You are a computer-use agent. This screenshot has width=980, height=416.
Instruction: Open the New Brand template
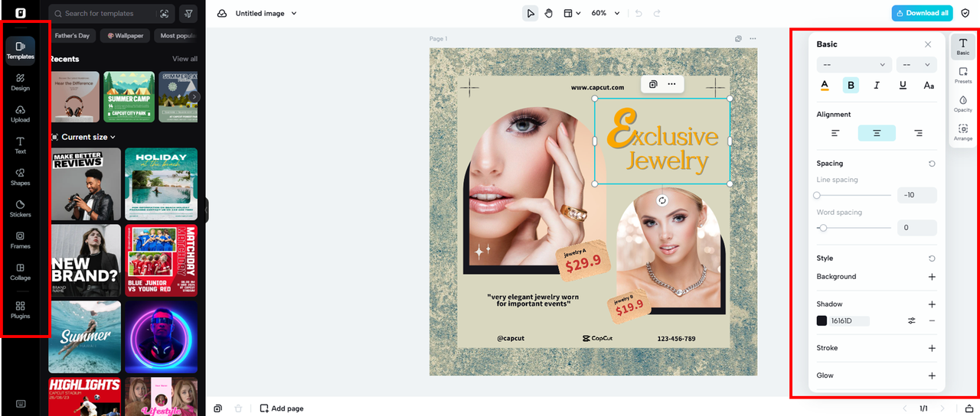[85, 260]
